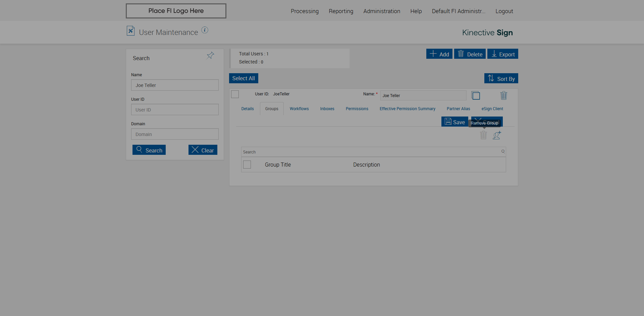
Task: Click the Place FI Logo Here box
Action: pyautogui.click(x=176, y=11)
